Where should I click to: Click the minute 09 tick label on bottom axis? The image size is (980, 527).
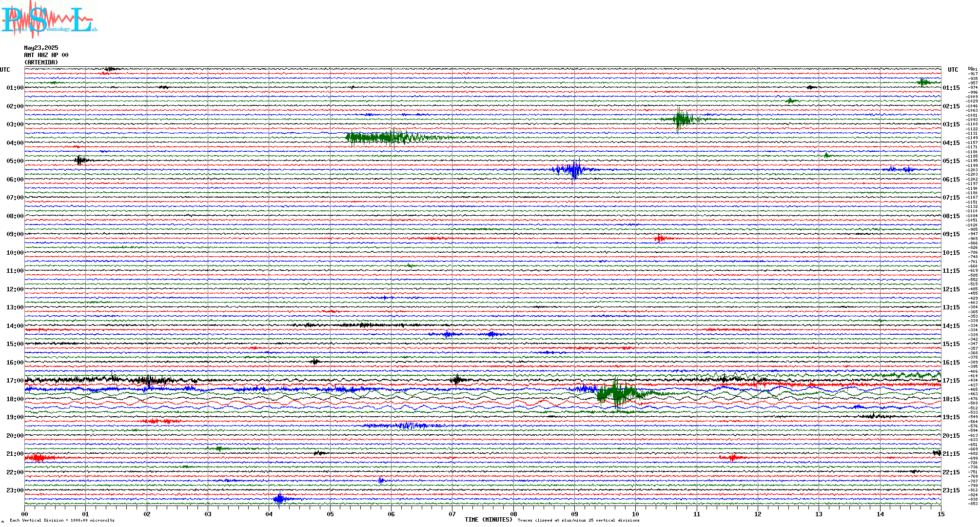pyautogui.click(x=574, y=514)
